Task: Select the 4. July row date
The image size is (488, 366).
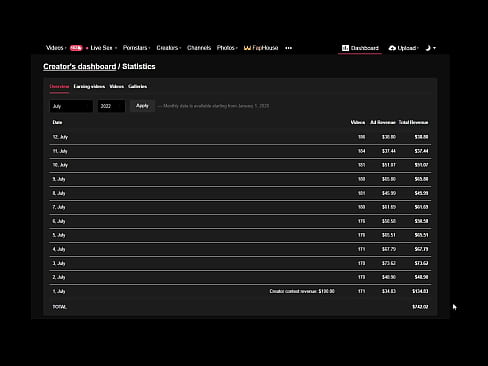Action: tap(59, 249)
